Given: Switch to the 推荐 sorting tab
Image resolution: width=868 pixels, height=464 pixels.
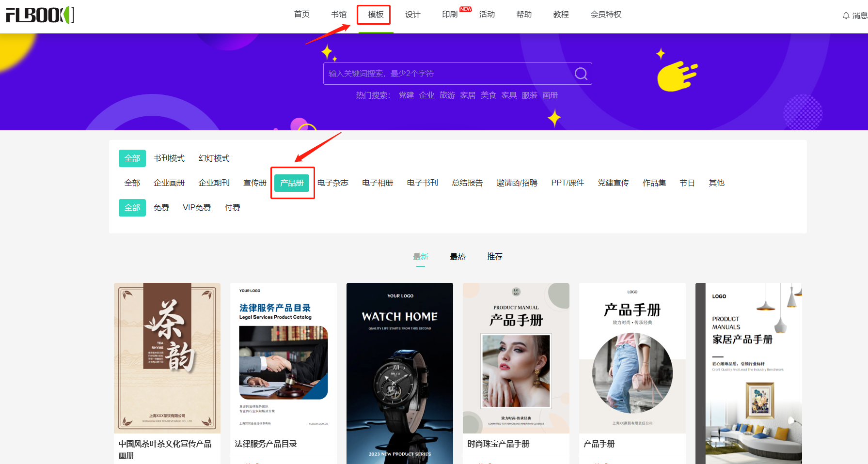Looking at the screenshot, I should (x=494, y=257).
